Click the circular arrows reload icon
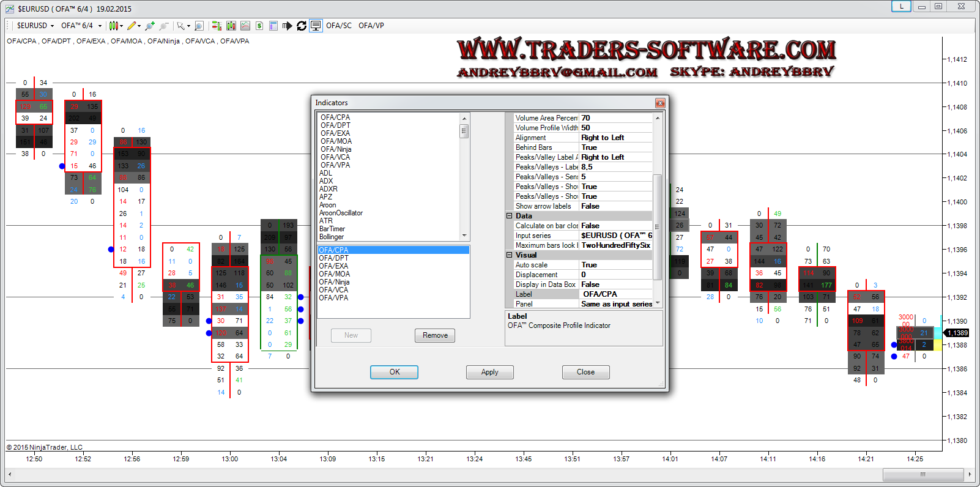 pyautogui.click(x=302, y=26)
